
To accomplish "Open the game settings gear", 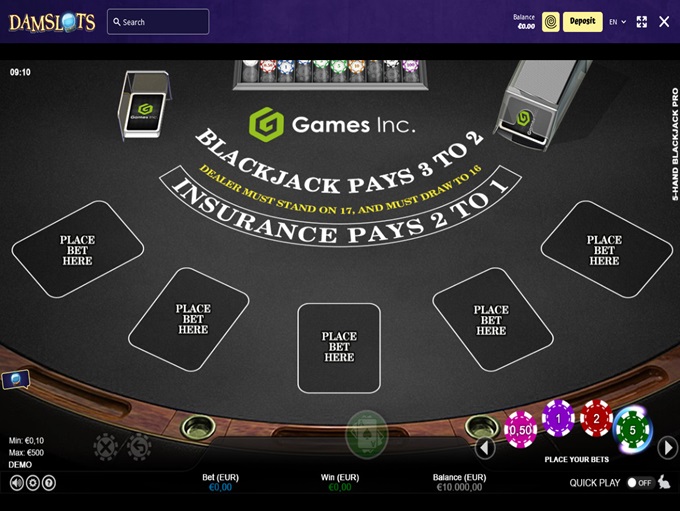I will pos(33,483).
